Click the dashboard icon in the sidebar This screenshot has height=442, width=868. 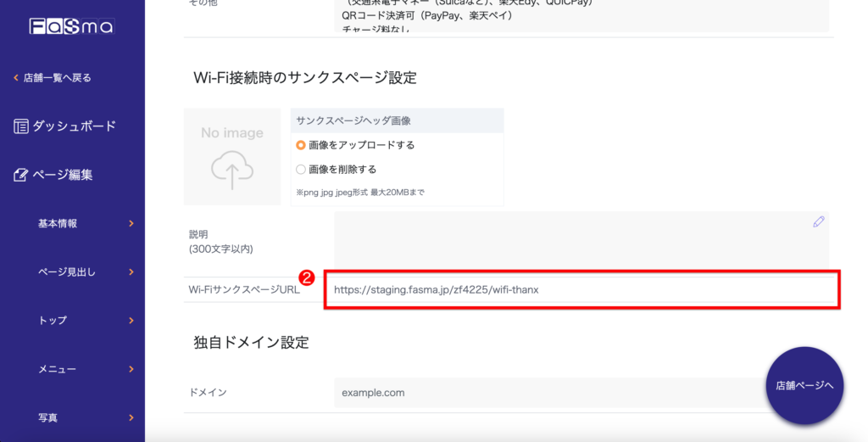[21, 126]
